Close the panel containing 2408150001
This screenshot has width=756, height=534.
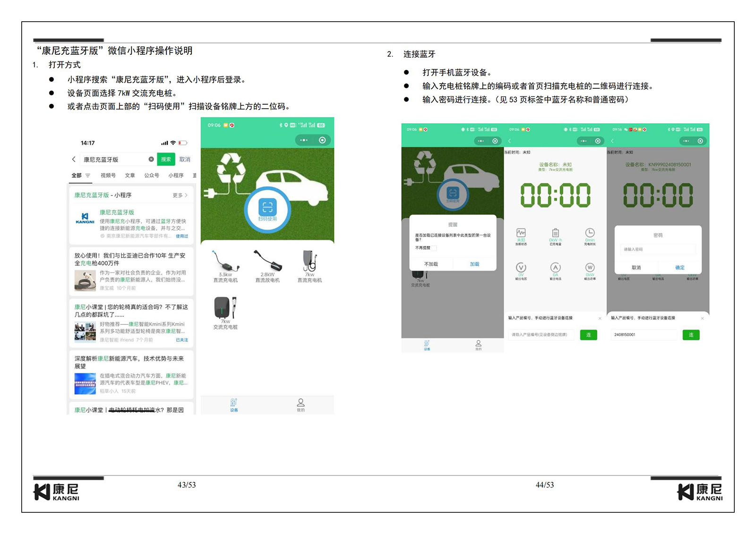[702, 318]
